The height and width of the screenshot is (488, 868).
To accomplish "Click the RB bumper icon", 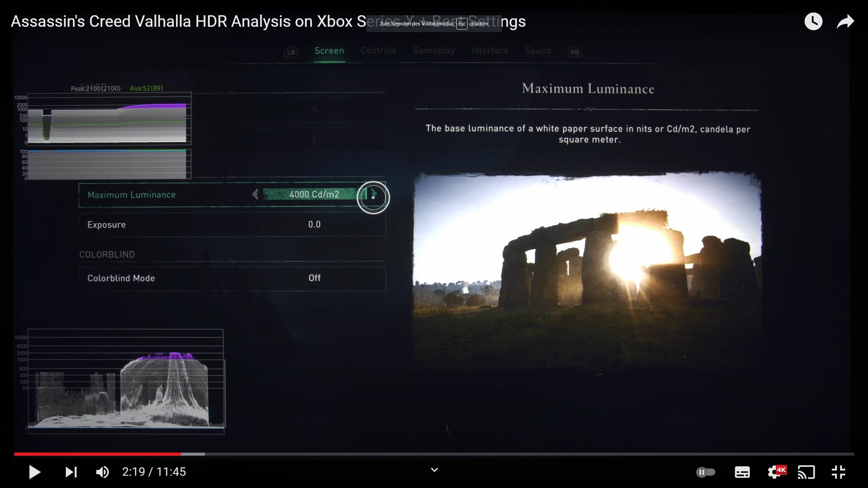I will [x=574, y=52].
